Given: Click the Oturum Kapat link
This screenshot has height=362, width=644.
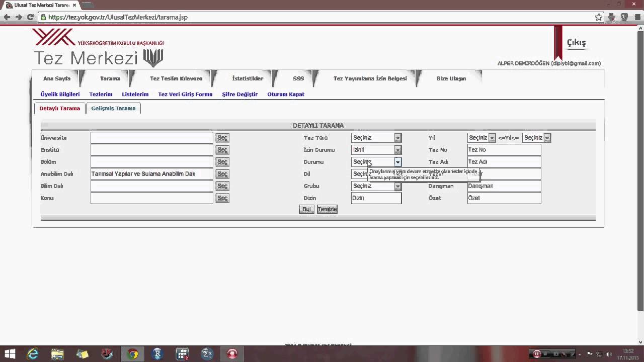Looking at the screenshot, I should 286,94.
